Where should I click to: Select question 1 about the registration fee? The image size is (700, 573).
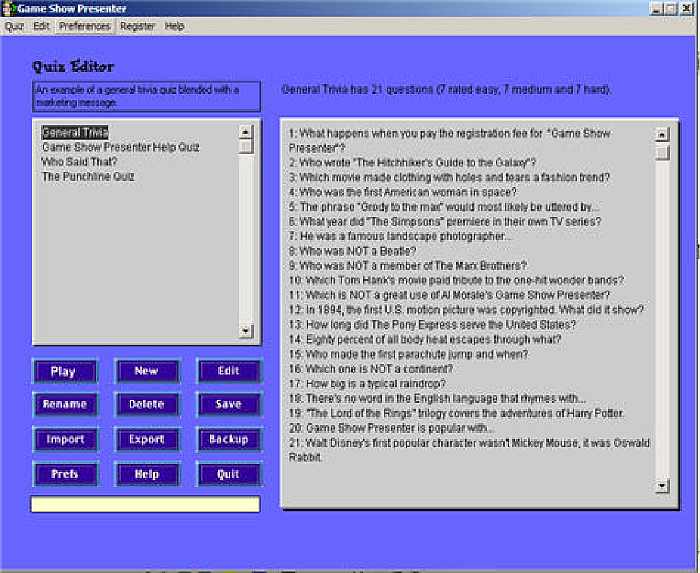click(x=450, y=140)
